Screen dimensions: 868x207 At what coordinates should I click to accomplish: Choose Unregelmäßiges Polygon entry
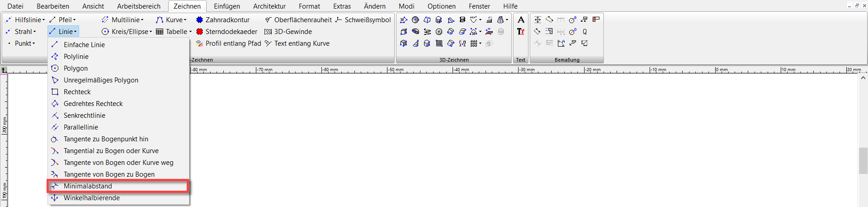[119, 80]
